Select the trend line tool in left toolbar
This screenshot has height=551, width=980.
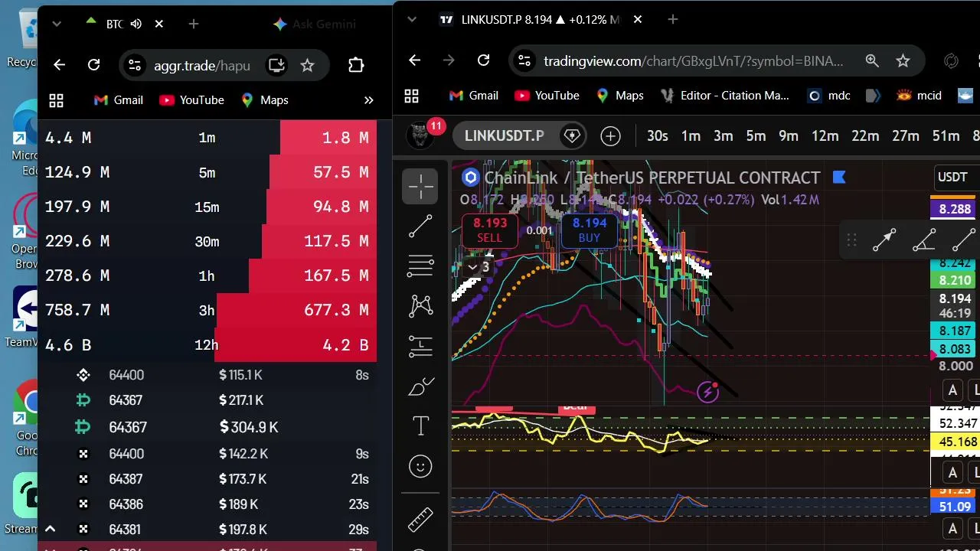pyautogui.click(x=420, y=227)
